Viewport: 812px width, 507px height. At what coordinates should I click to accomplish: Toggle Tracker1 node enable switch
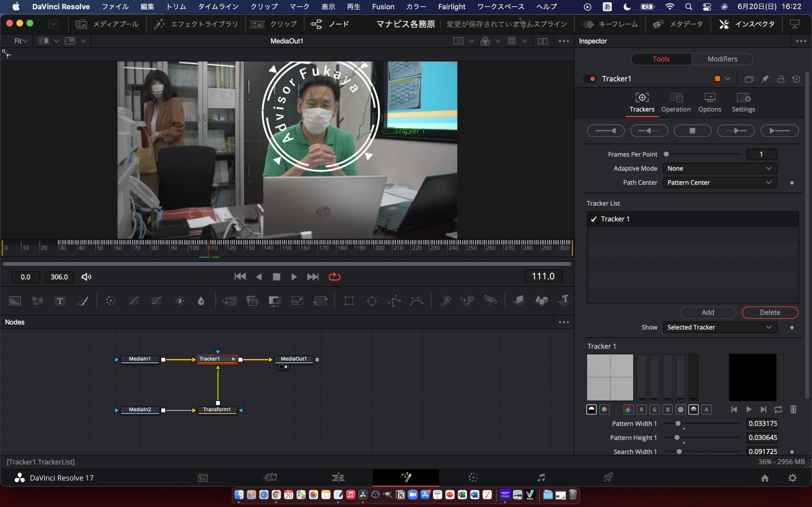(590, 79)
